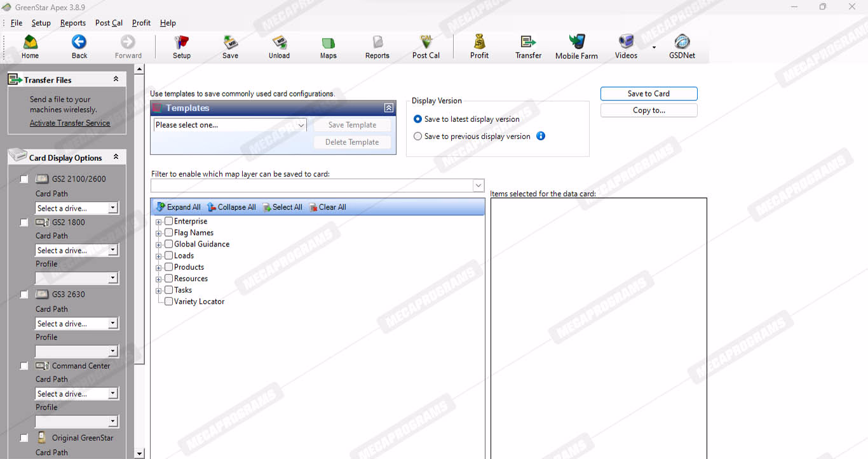Open Profit toolbar icon

tap(479, 47)
